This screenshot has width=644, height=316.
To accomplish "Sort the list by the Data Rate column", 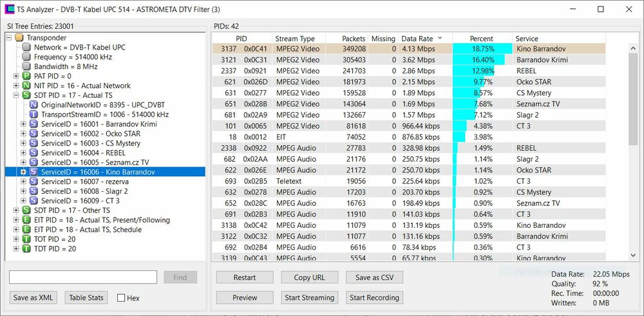I will [x=417, y=39].
